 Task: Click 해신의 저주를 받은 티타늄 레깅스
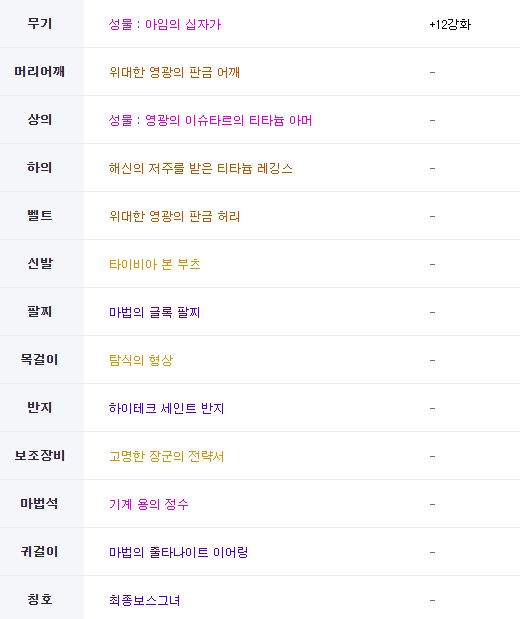[x=201, y=168]
